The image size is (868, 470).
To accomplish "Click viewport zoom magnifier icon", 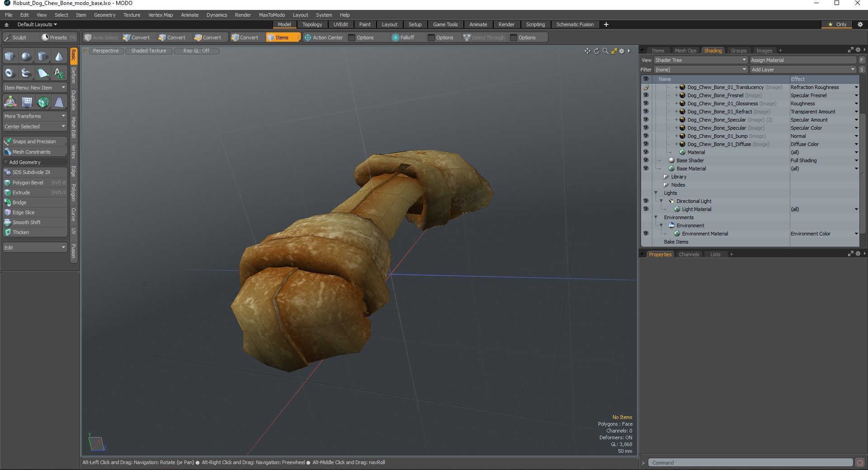I will 605,51.
